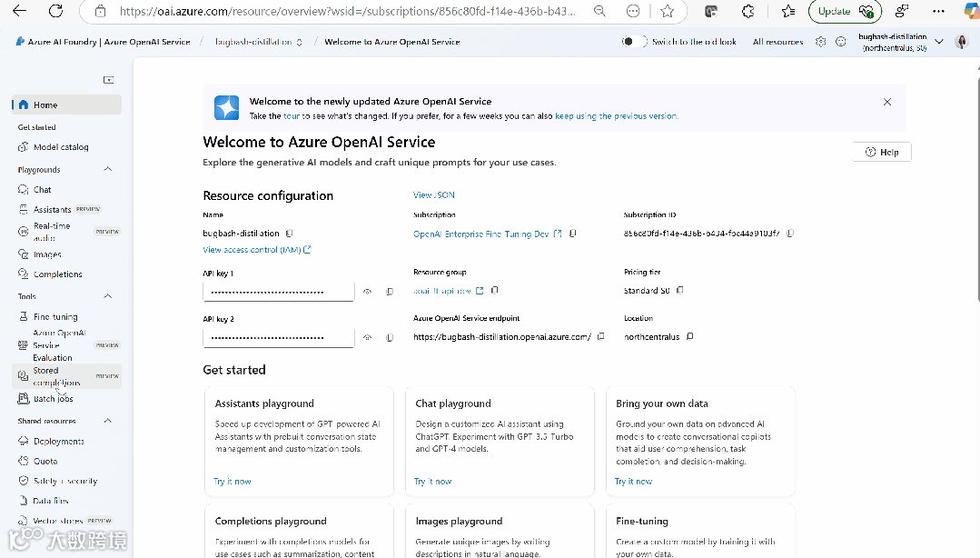Open OpenAI Enterprise Fine Tuning Dev subscription link

(488, 234)
